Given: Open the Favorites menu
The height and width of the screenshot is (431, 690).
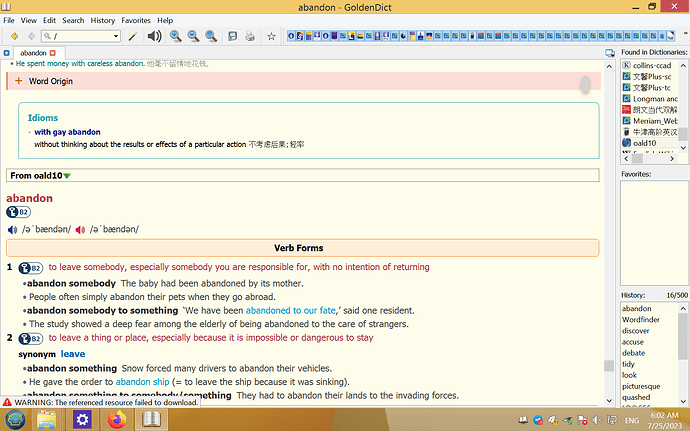Looking at the screenshot, I should 136,20.
